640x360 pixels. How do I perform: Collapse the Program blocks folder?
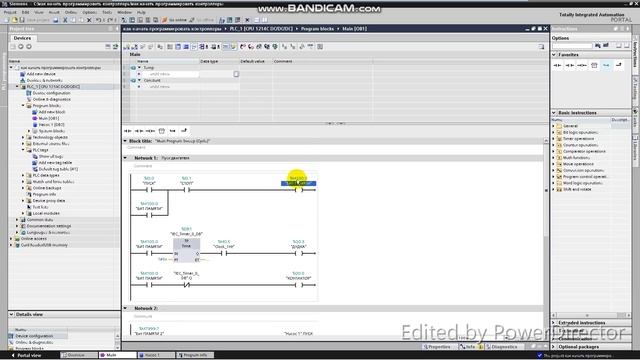click(23, 106)
